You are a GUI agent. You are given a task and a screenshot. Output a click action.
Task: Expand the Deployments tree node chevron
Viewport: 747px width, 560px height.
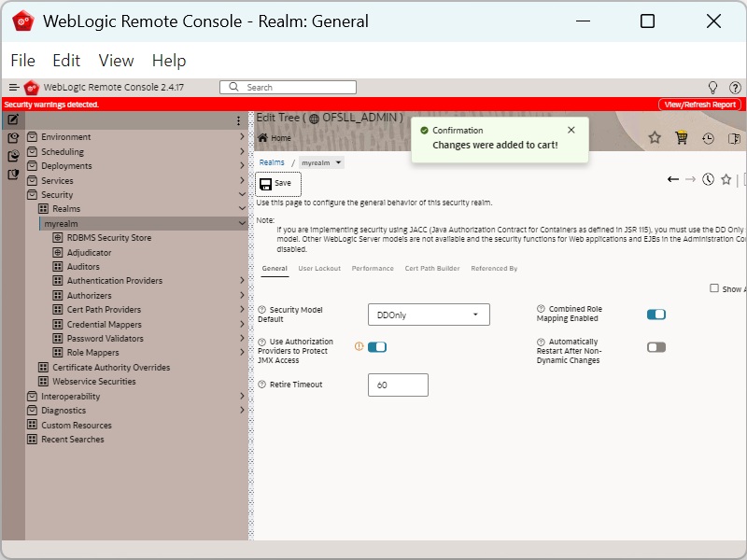242,166
